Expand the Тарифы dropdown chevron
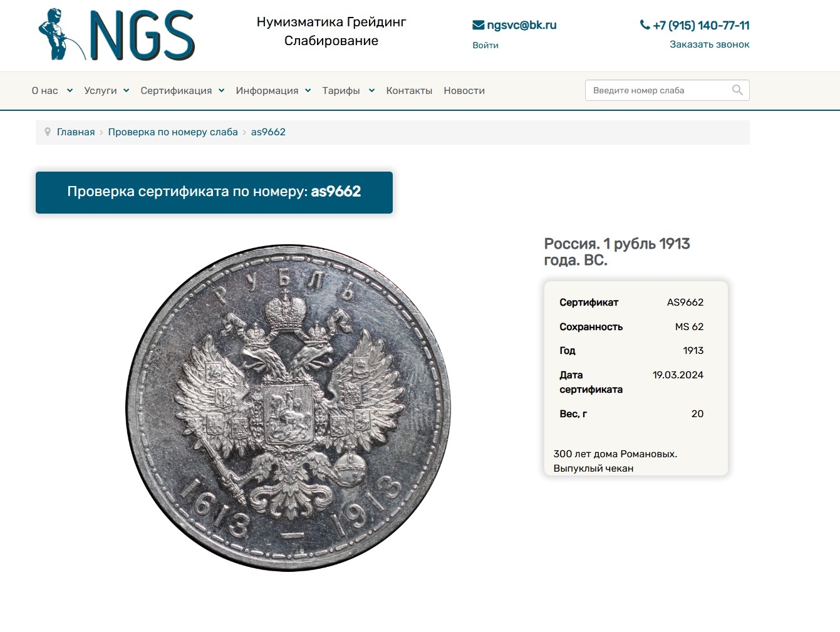 point(371,91)
